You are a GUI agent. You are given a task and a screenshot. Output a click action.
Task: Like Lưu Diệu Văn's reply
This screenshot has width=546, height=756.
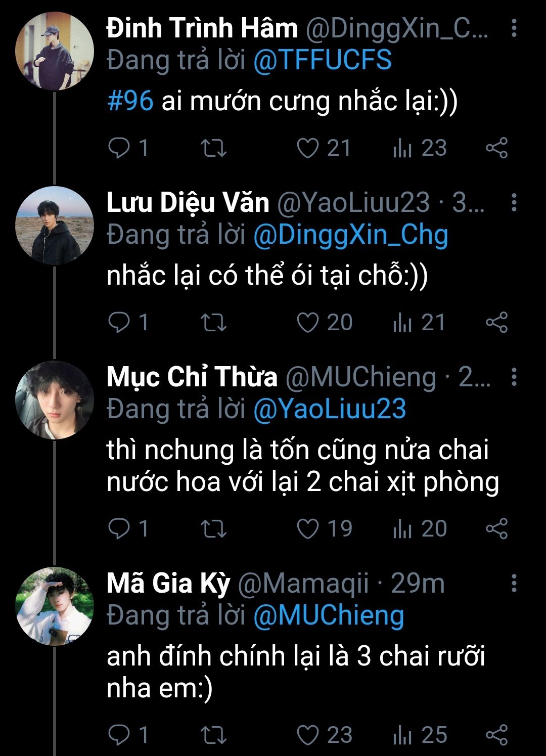tap(307, 323)
